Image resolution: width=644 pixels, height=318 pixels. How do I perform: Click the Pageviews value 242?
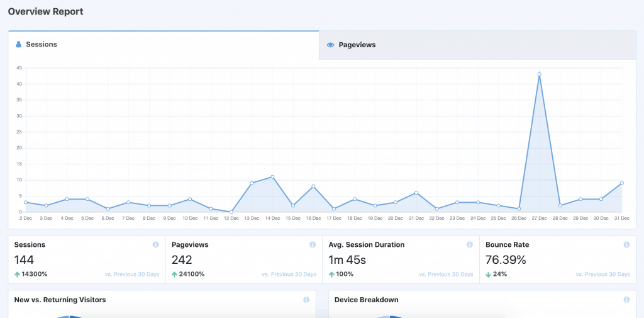pos(182,260)
